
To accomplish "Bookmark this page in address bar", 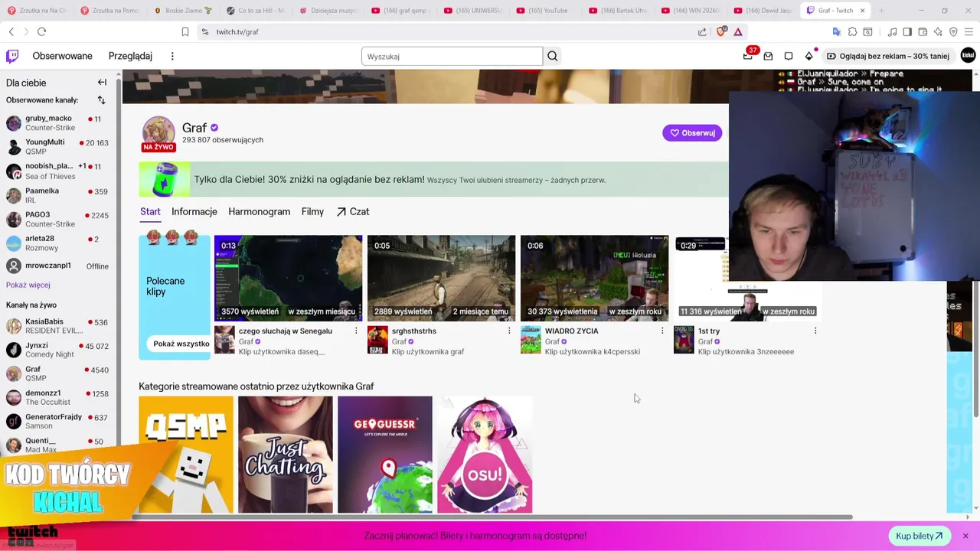I will click(x=185, y=31).
